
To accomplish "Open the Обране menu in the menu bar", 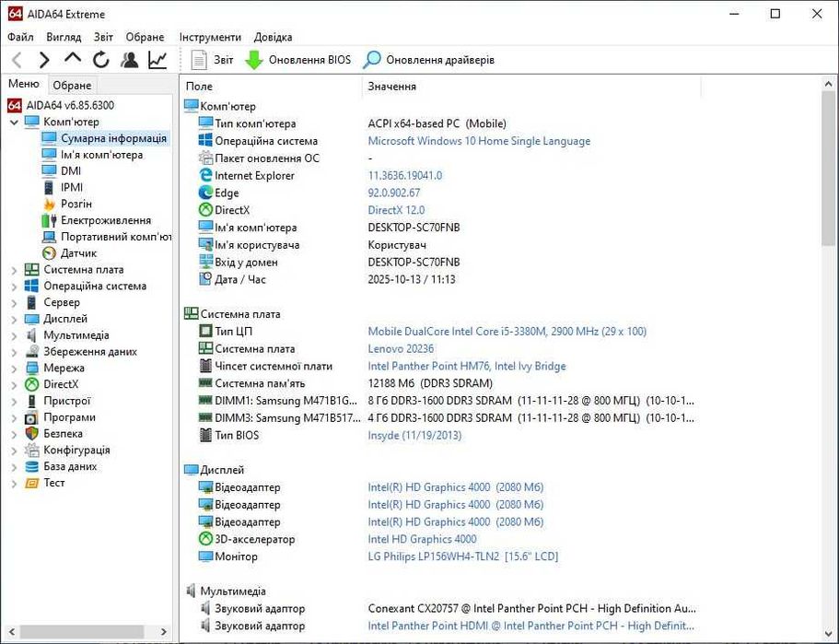I will 145,37.
